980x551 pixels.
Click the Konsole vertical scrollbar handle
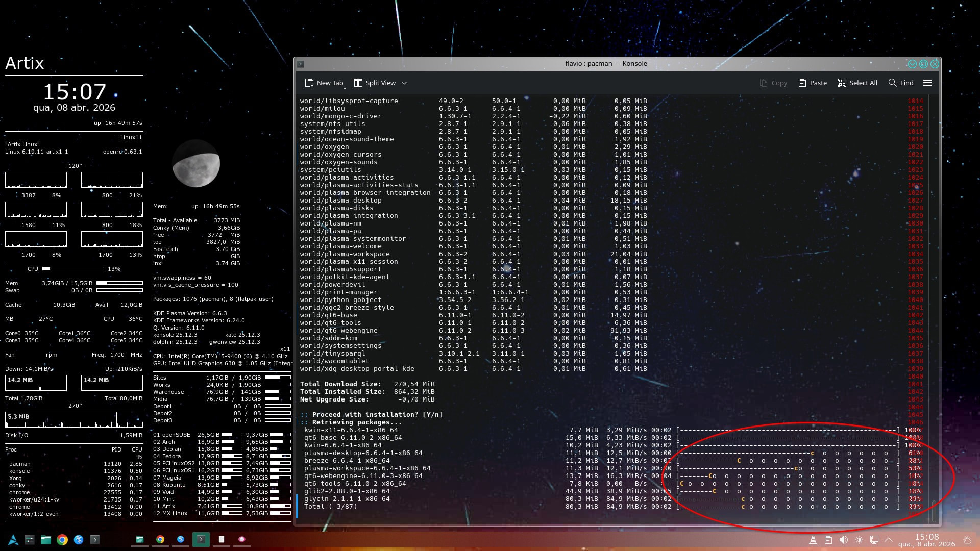pos(934,512)
